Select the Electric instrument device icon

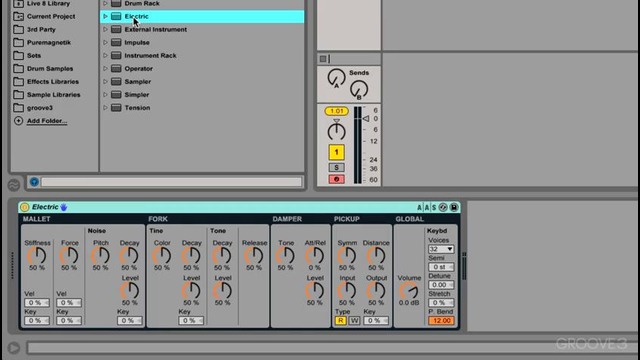pos(116,16)
